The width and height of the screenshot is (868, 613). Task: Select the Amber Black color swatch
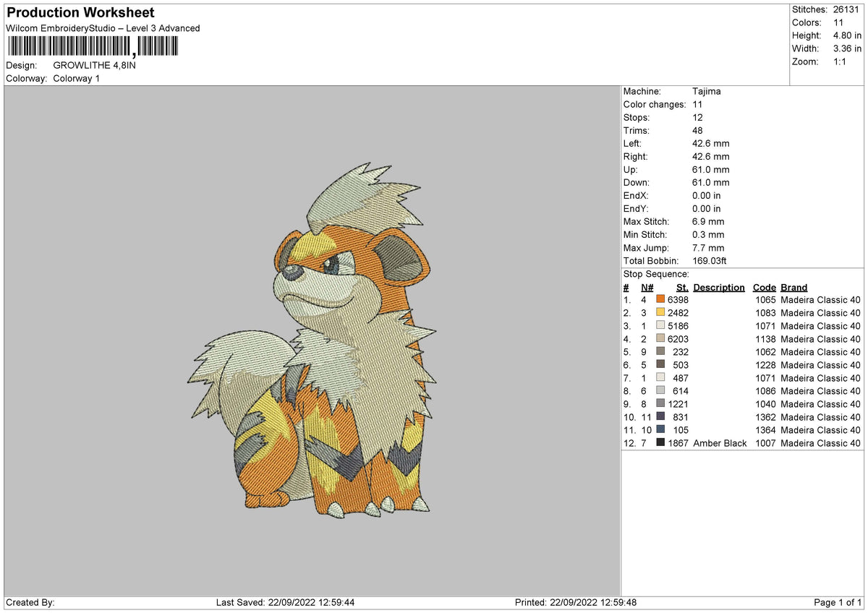(x=660, y=442)
